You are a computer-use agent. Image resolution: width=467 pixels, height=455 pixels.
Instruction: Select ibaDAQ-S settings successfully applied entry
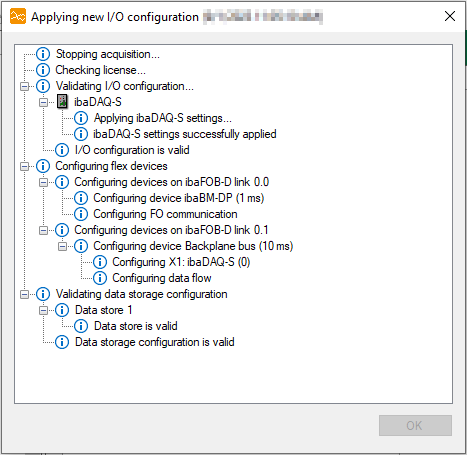point(185,134)
